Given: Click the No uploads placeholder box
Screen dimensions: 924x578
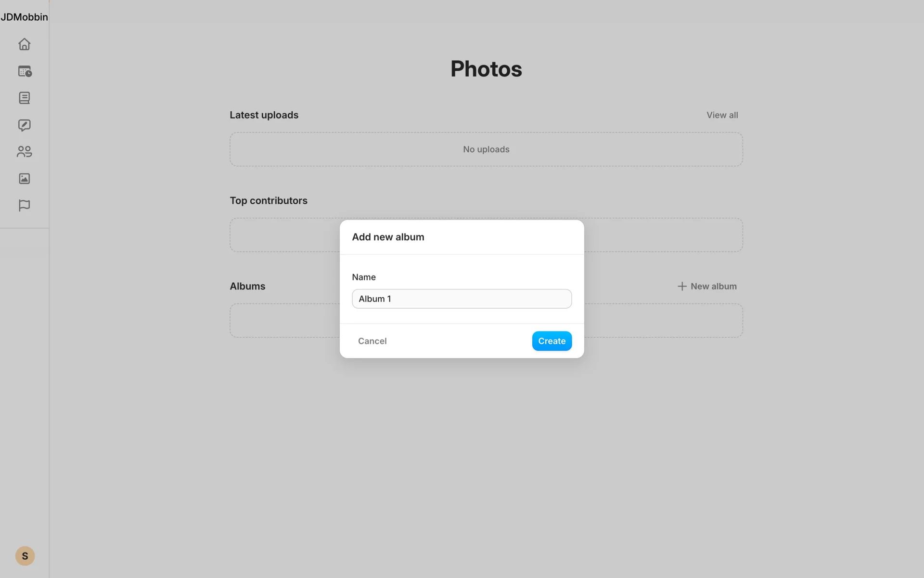Looking at the screenshot, I should pyautogui.click(x=486, y=149).
